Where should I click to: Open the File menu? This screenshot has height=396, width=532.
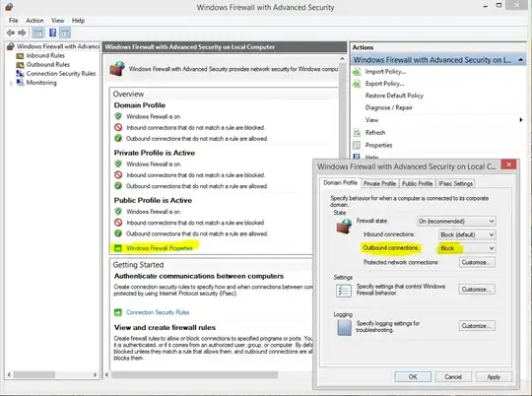[14, 21]
